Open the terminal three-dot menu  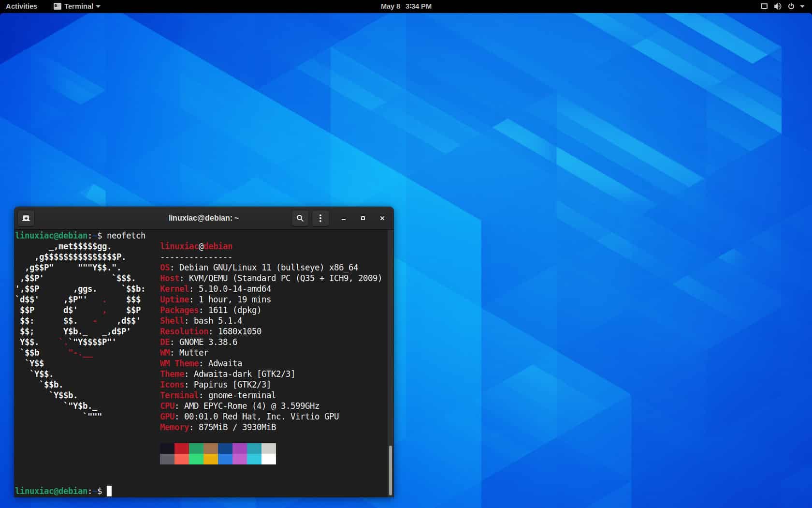[320, 218]
